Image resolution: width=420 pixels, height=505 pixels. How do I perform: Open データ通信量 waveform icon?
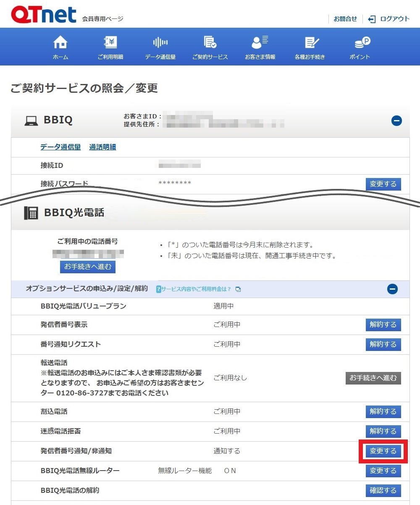coord(160,42)
